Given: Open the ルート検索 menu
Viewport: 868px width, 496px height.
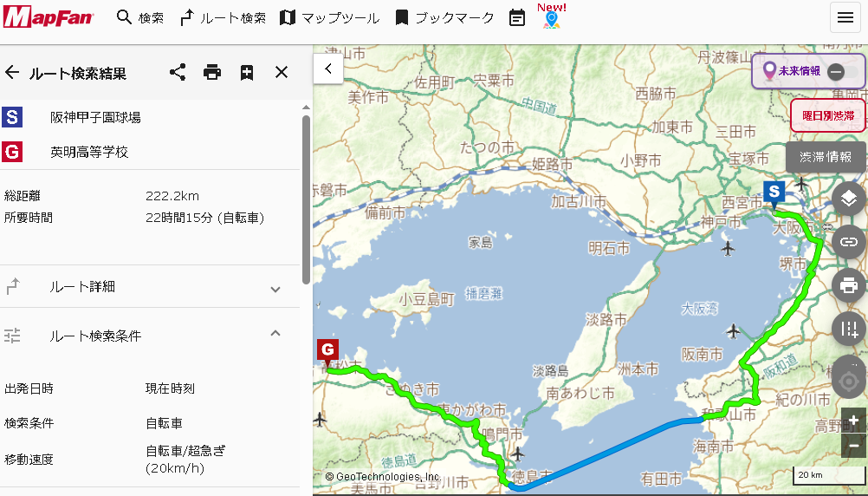Looking at the screenshot, I should (223, 17).
